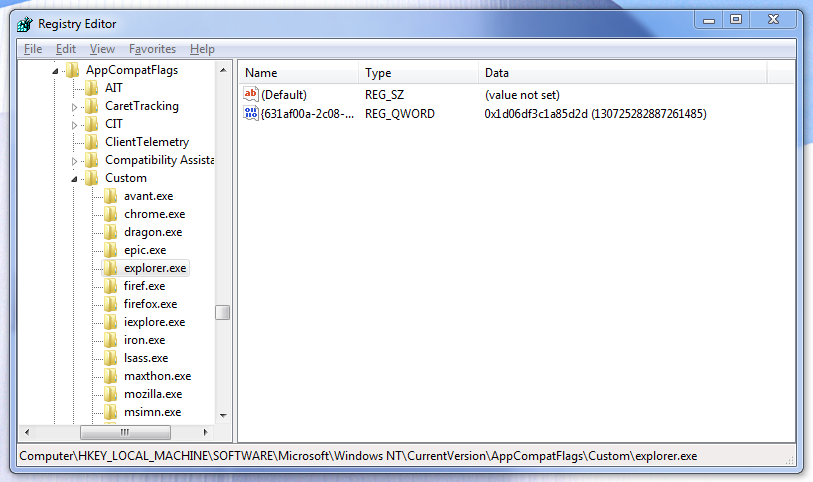Click the Custom folder icon
813x482 pixels.
[x=92, y=178]
